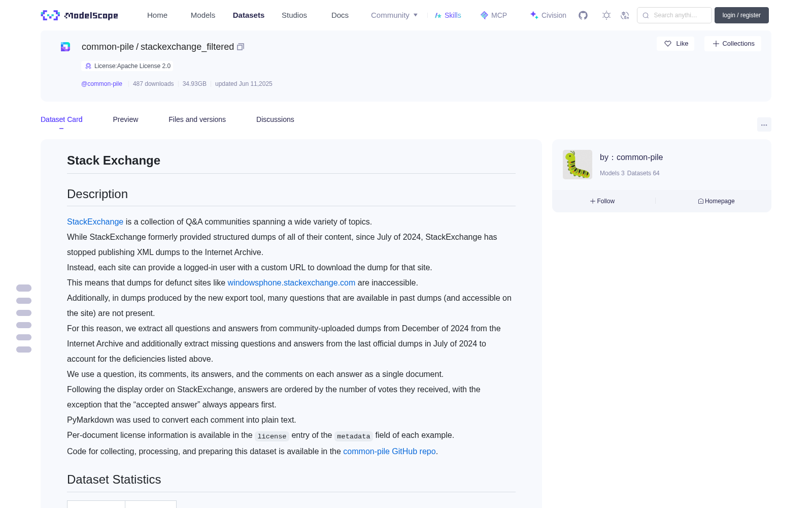
Task: Click the login / register button
Action: [x=741, y=15]
